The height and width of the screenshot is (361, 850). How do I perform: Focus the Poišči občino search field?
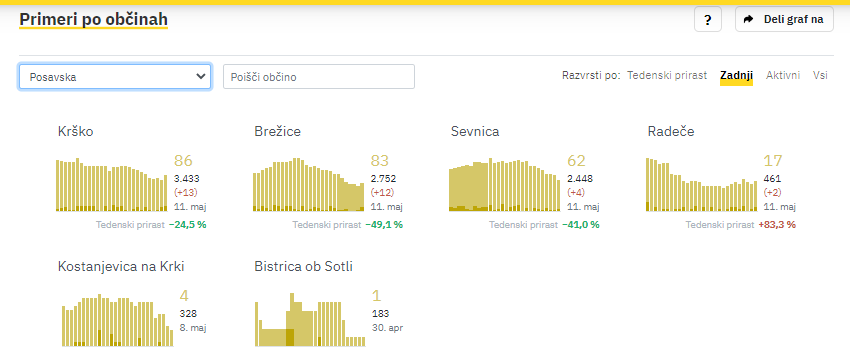pos(319,76)
